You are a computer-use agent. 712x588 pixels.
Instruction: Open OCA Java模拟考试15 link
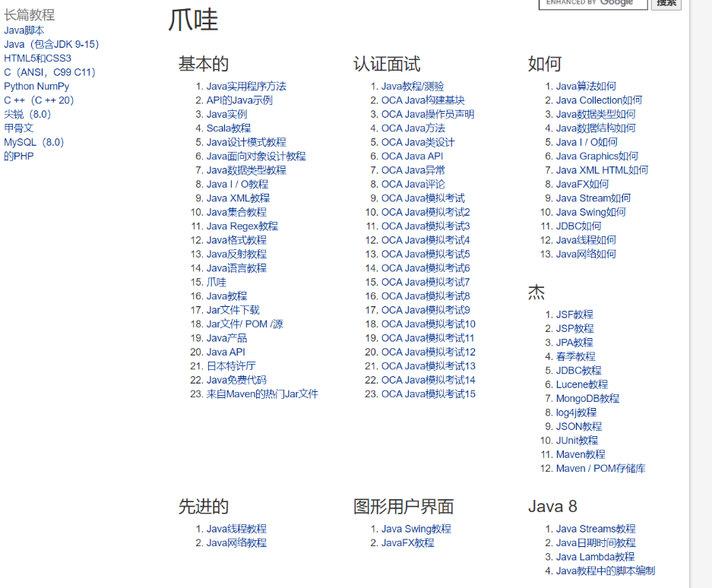429,394
